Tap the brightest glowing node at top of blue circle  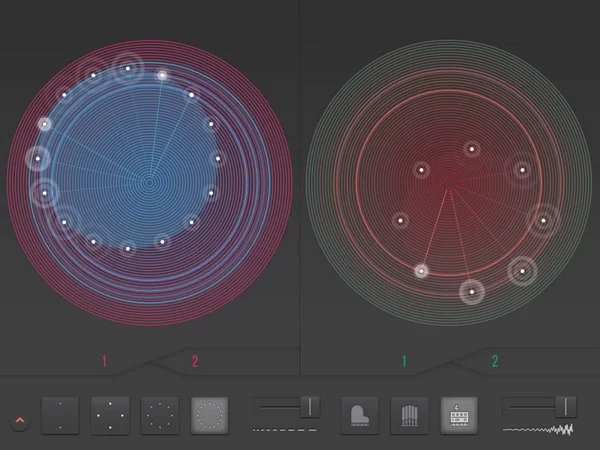point(162,75)
